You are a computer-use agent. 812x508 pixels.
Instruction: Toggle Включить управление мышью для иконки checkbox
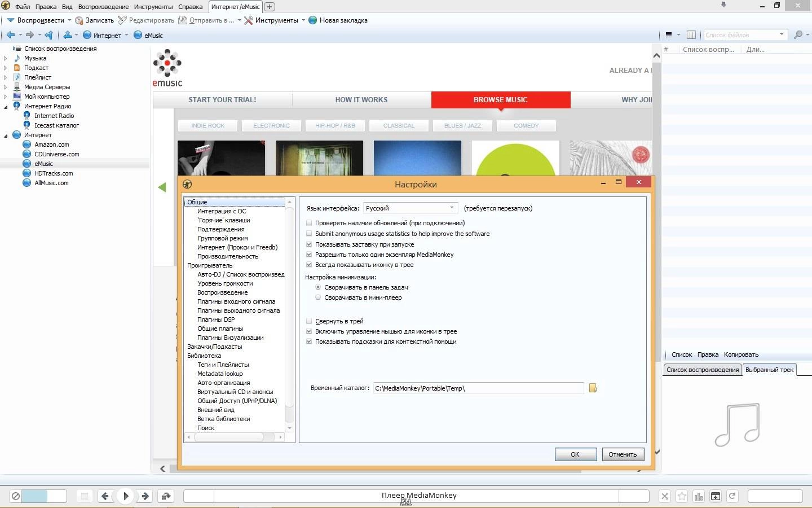pos(309,331)
